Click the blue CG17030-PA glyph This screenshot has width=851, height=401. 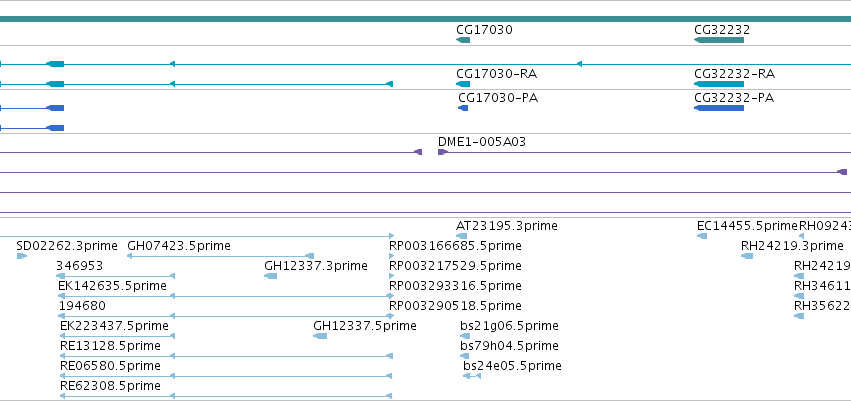463,109
